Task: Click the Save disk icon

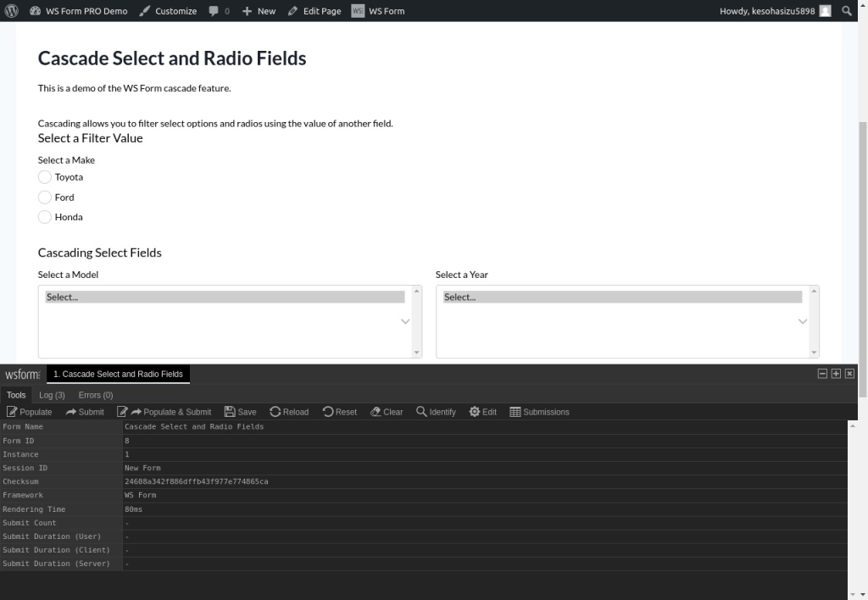Action: pyautogui.click(x=230, y=412)
